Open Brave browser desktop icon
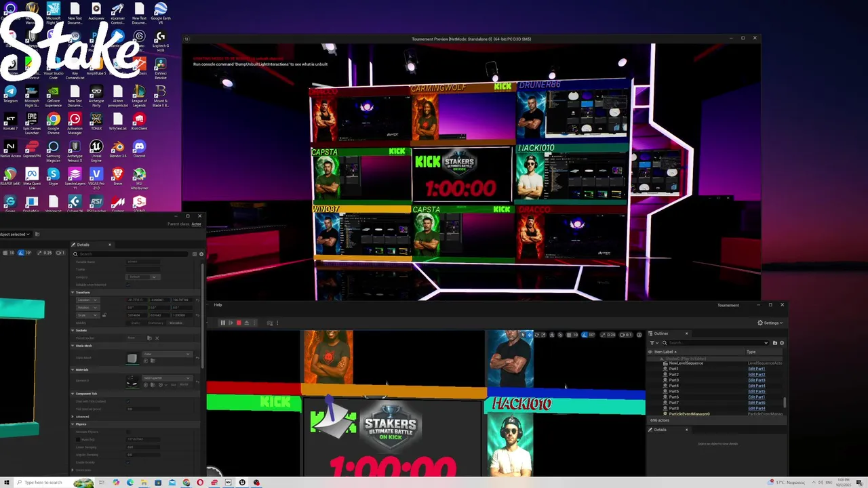868x488 pixels. 118,178
